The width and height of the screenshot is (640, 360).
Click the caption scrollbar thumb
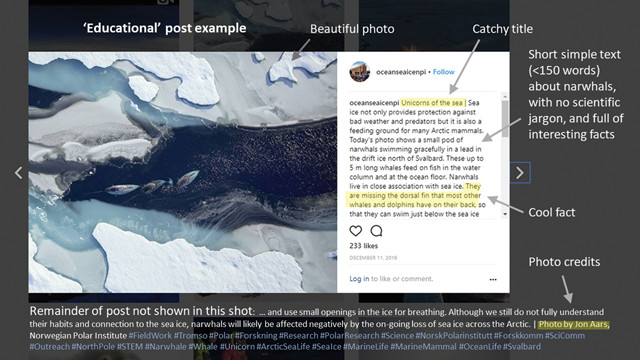pyautogui.click(x=505, y=118)
